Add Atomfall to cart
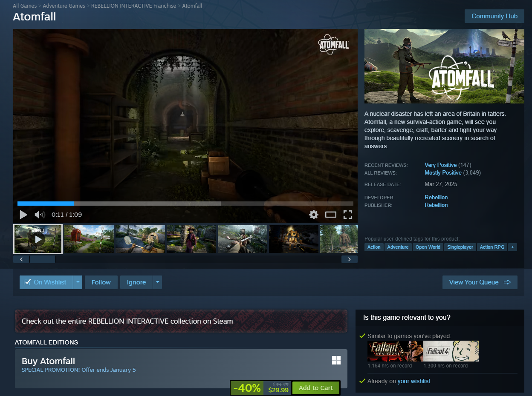Viewport: 532px width, 396px height. tap(316, 388)
